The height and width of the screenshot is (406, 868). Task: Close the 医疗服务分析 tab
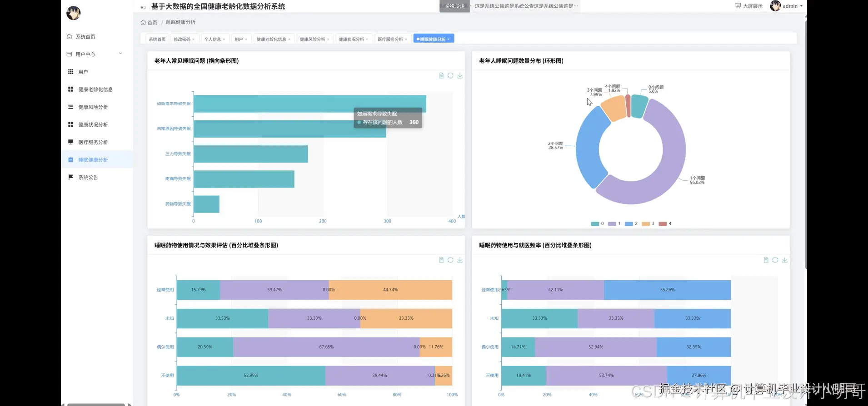pyautogui.click(x=406, y=40)
